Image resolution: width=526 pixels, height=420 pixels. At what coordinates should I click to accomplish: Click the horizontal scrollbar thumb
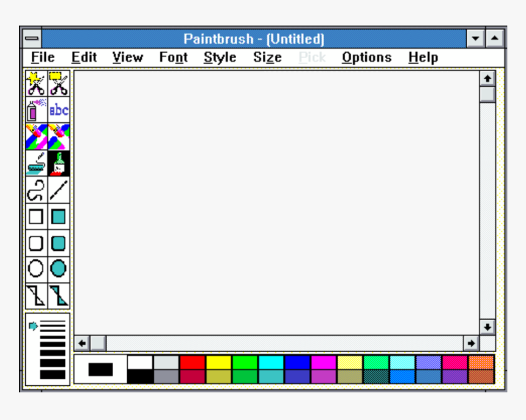(98, 343)
